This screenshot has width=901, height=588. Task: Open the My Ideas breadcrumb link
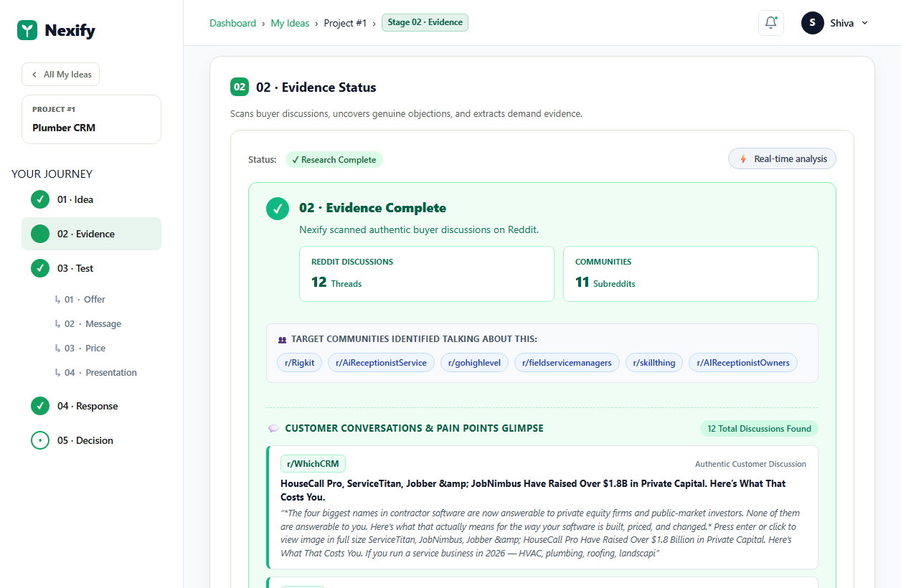[x=290, y=23]
